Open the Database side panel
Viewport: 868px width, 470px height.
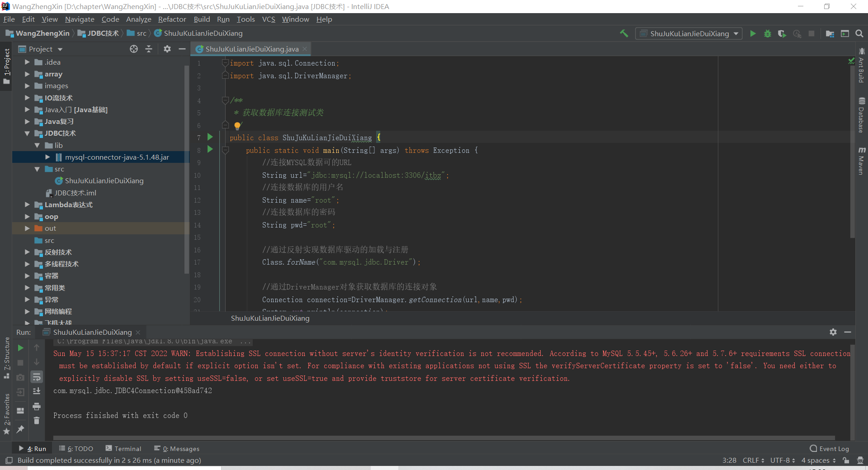862,115
